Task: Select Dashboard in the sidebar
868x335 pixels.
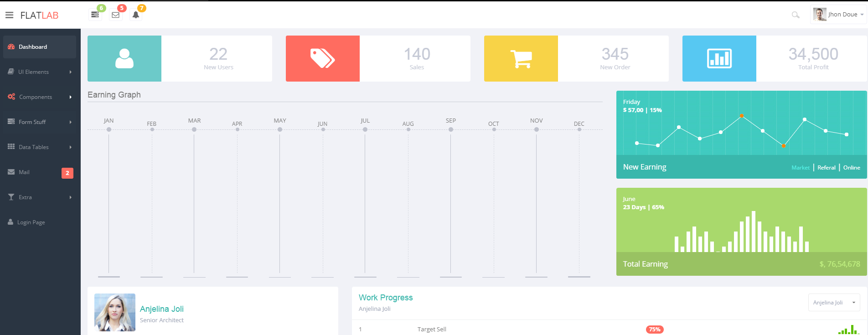Action: [40, 47]
